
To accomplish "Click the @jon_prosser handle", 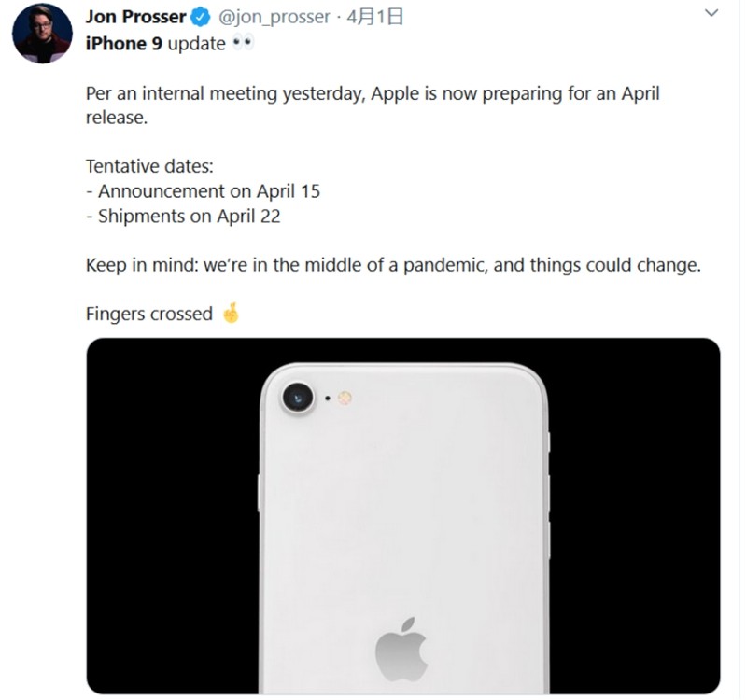I will [273, 18].
